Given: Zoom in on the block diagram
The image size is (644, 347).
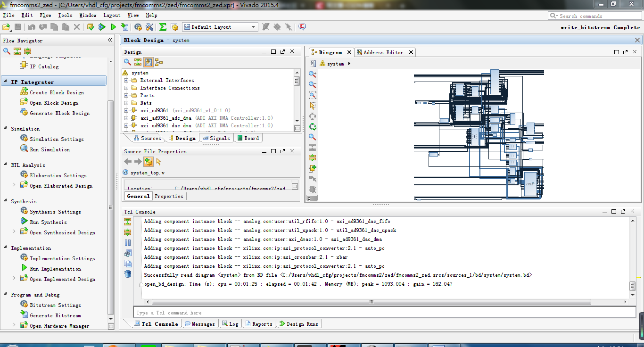Looking at the screenshot, I should coord(312,74).
